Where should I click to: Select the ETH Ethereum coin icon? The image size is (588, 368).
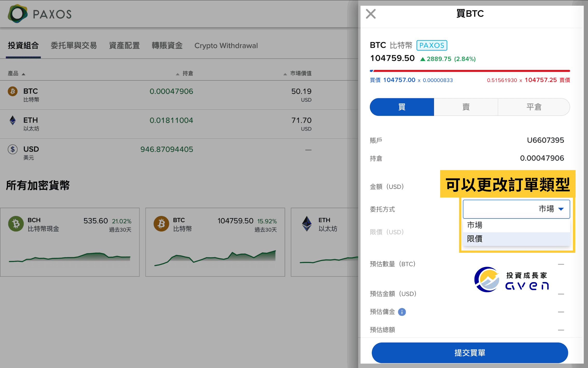[12, 120]
